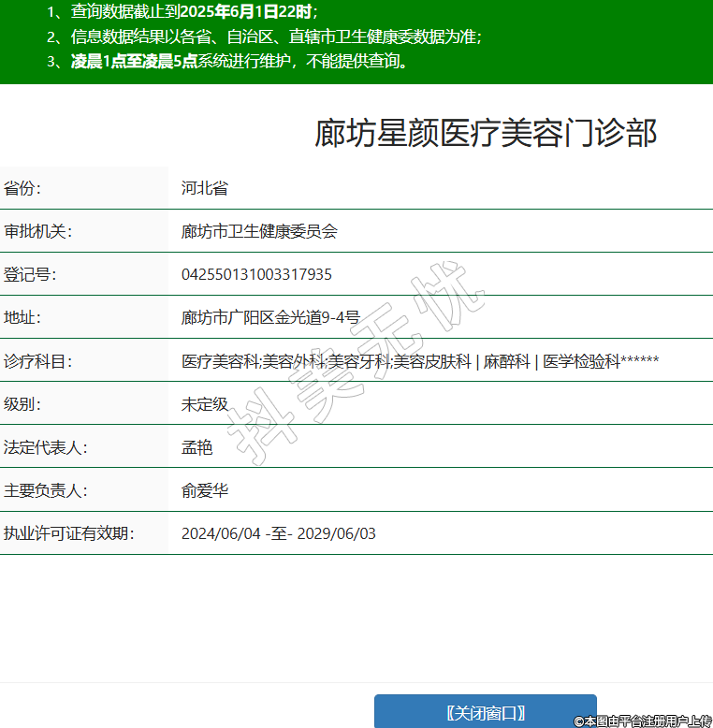Select the 地址 row label

click(x=22, y=317)
